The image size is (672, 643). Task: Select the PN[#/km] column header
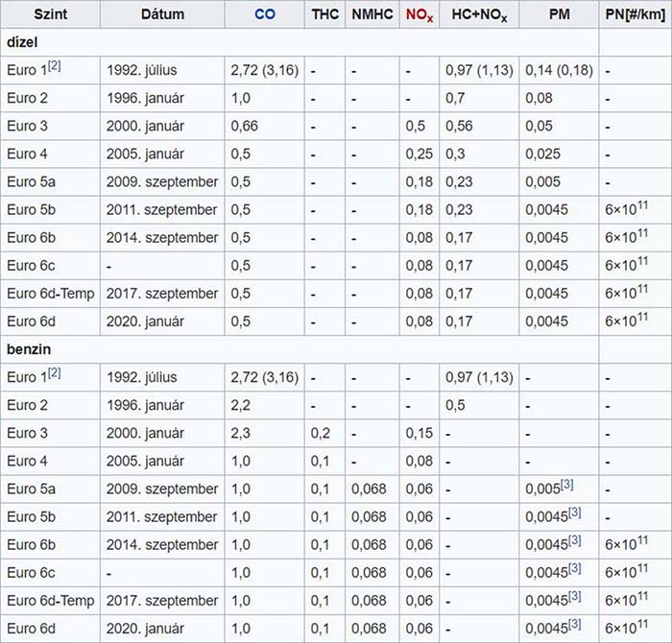636,14
